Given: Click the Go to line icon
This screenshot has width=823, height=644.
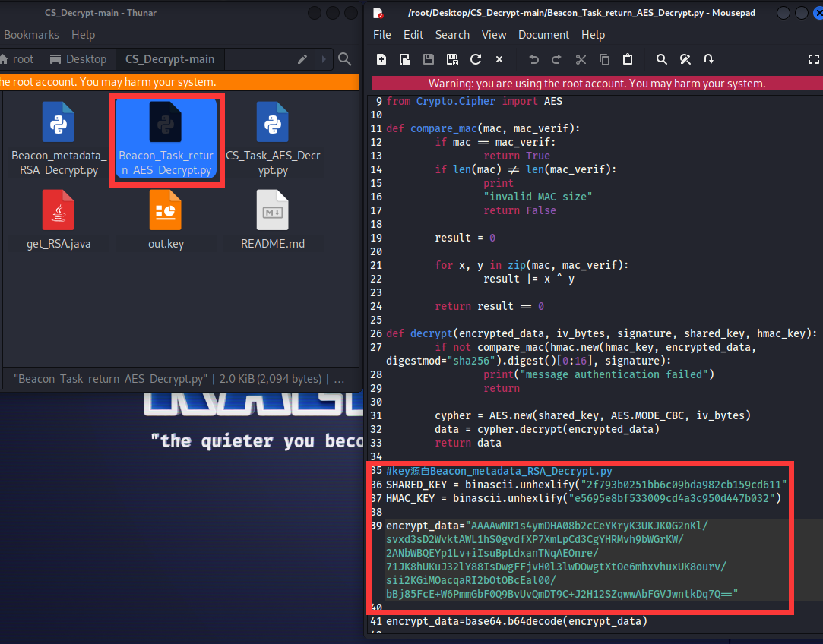Looking at the screenshot, I should click(708, 59).
